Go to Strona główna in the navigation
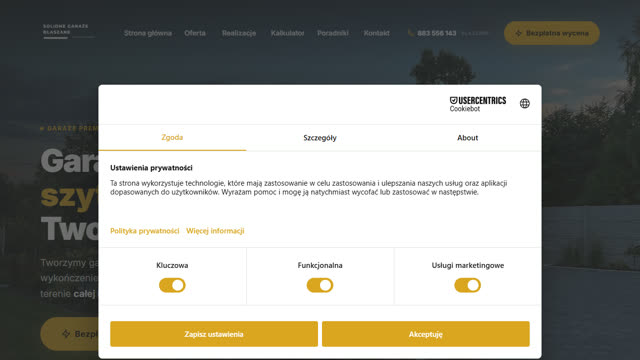640x360 pixels. tap(148, 33)
